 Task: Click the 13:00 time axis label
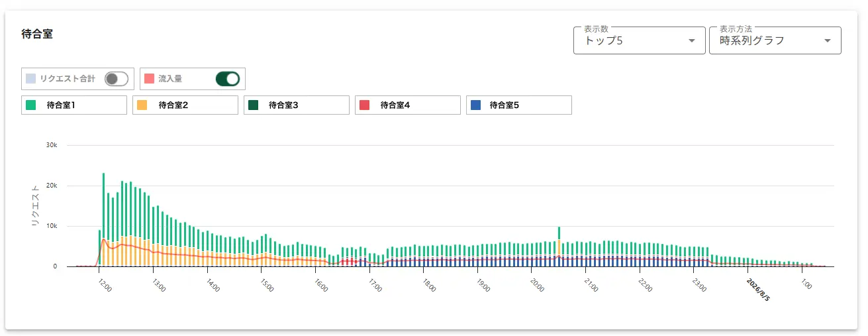click(x=159, y=286)
